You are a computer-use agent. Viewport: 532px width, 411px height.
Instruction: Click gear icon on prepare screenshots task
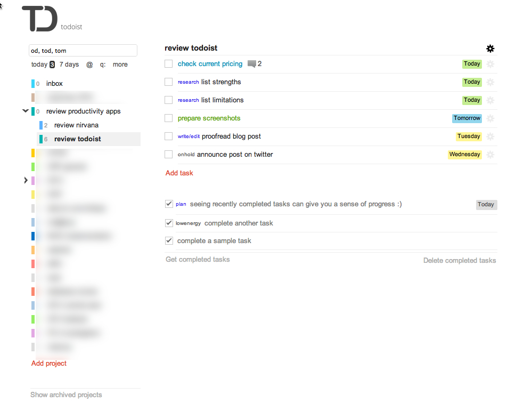(490, 118)
